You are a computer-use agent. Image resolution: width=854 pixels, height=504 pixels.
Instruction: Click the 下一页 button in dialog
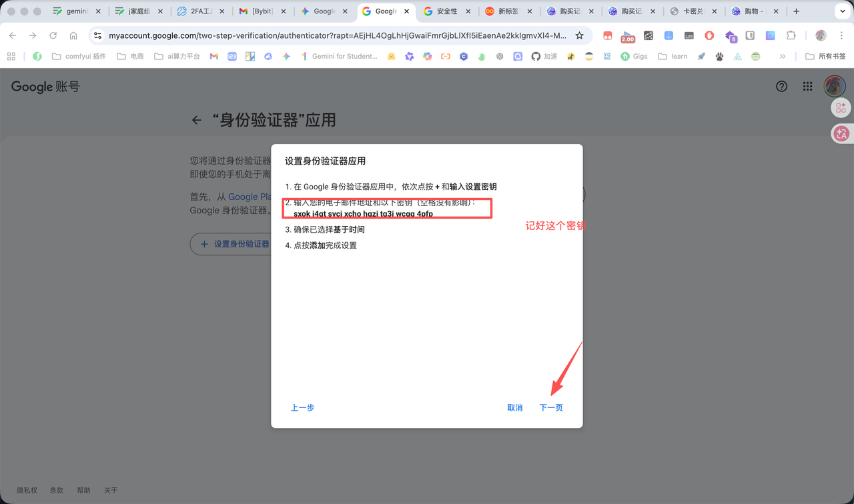point(550,407)
